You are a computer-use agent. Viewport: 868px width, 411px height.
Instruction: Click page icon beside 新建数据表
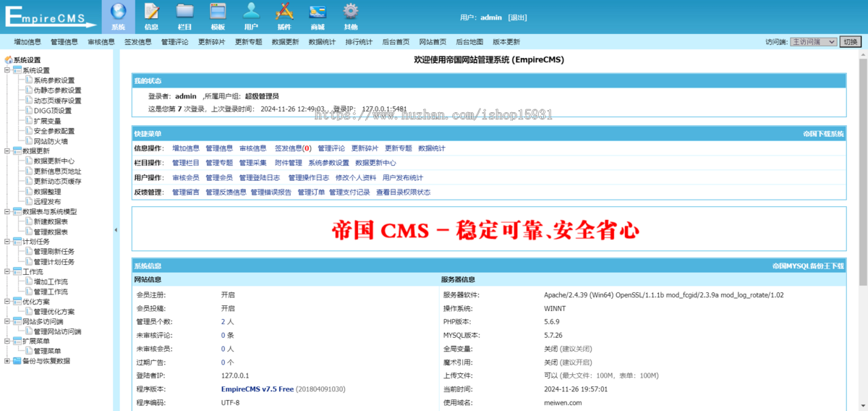pyautogui.click(x=29, y=221)
